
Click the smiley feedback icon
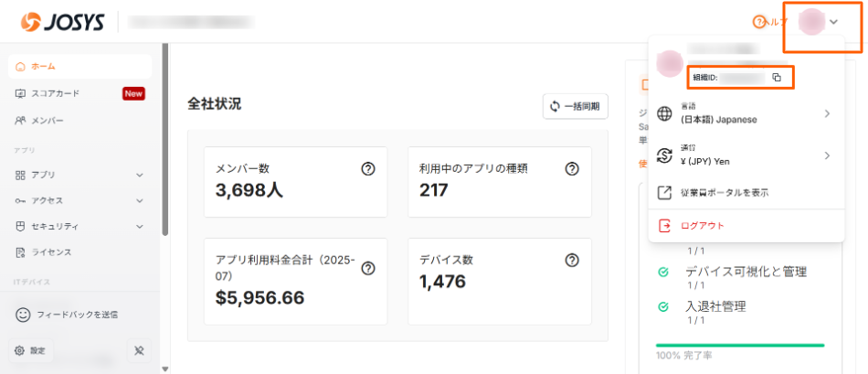coord(24,315)
